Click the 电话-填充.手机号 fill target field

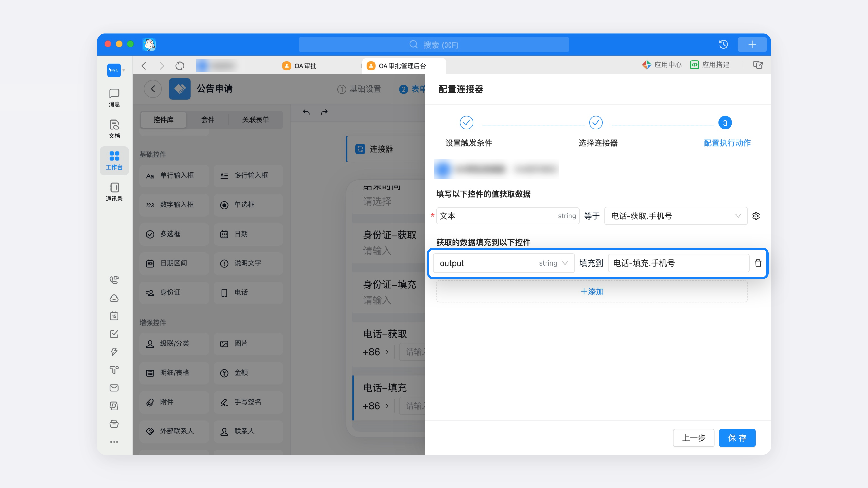pyautogui.click(x=678, y=263)
